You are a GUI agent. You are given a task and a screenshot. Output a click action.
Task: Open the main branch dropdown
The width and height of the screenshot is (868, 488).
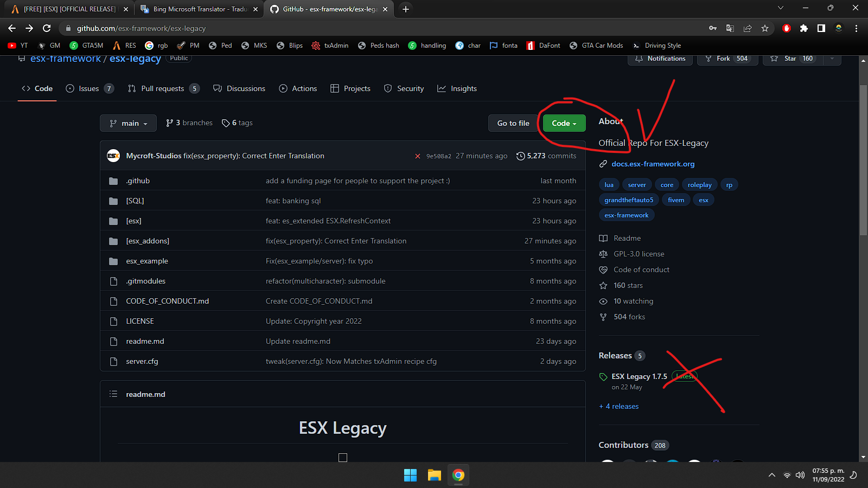[128, 123]
